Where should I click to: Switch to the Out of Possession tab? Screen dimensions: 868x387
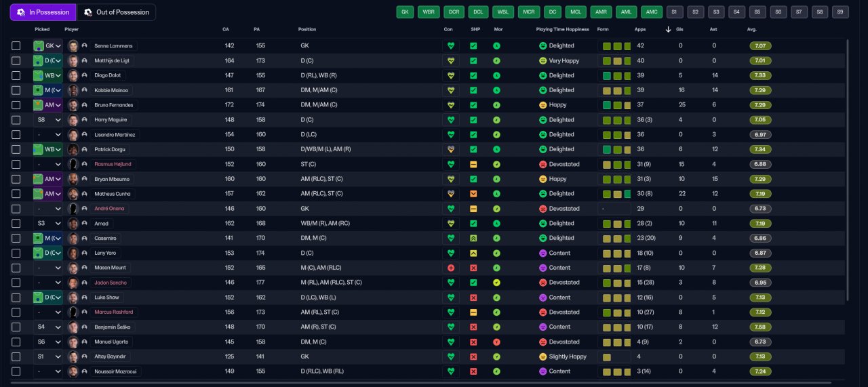tap(116, 12)
